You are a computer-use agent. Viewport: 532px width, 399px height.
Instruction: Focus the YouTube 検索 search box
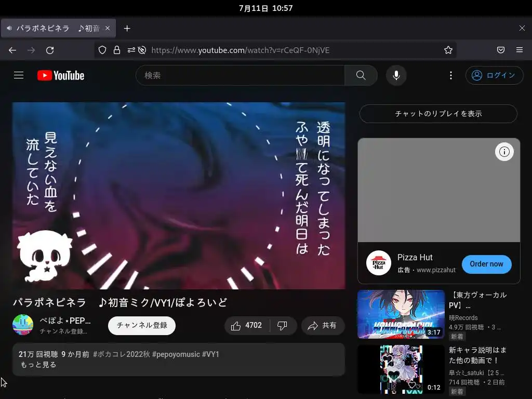coord(240,75)
